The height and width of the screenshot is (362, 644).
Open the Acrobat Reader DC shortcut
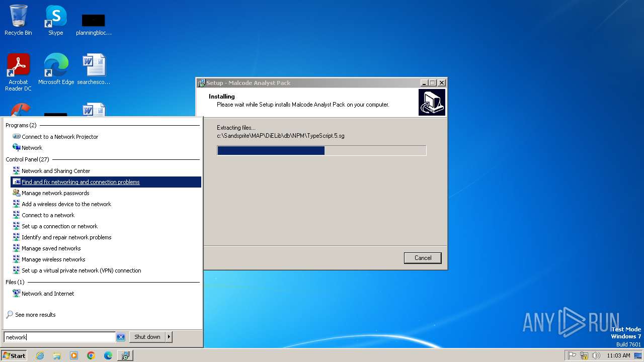pos(18,72)
